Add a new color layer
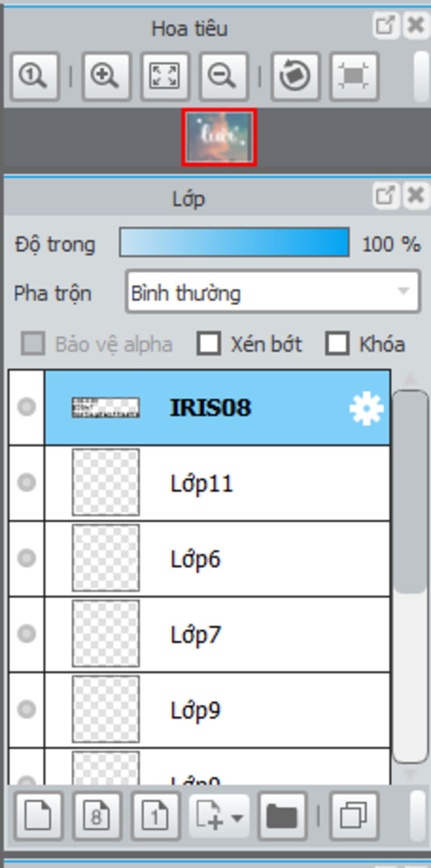 [38, 816]
